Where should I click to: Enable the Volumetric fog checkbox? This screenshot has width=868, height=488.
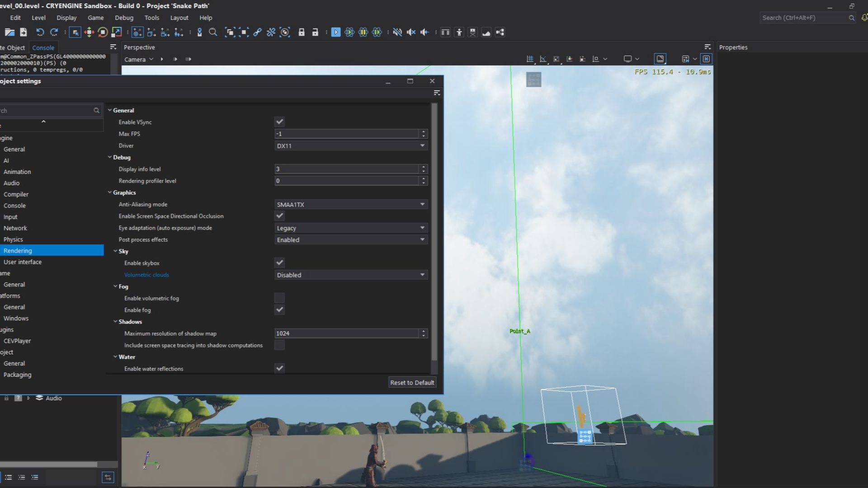tap(279, 298)
